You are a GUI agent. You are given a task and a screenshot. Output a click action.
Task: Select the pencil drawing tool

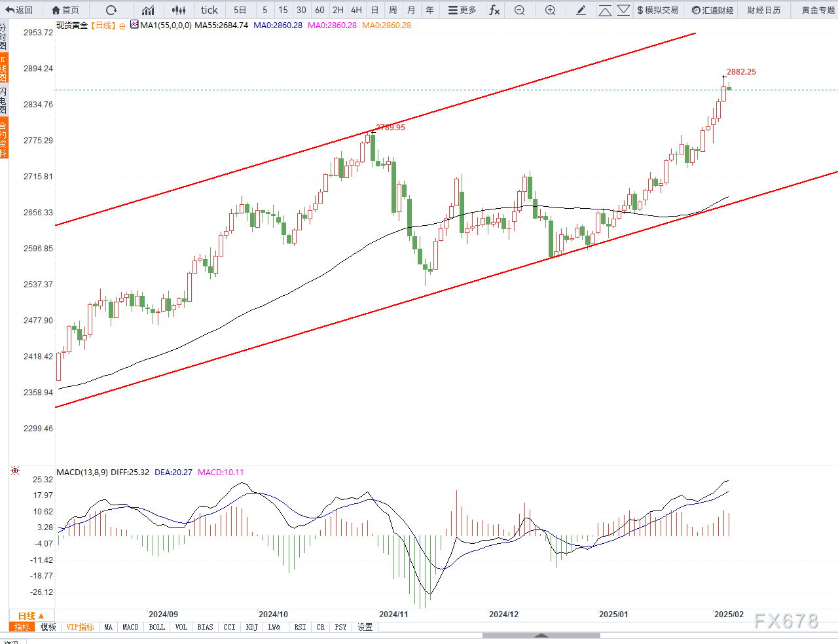pyautogui.click(x=581, y=10)
